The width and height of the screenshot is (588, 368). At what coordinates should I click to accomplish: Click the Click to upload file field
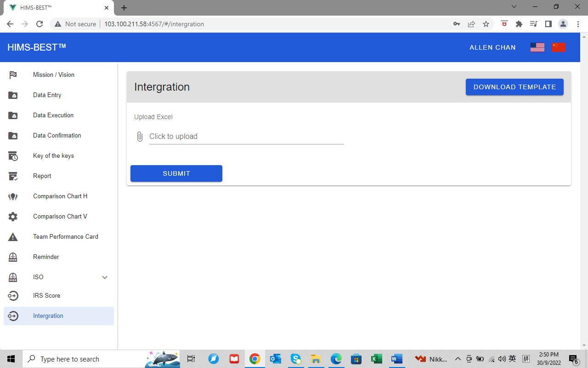pyautogui.click(x=246, y=137)
